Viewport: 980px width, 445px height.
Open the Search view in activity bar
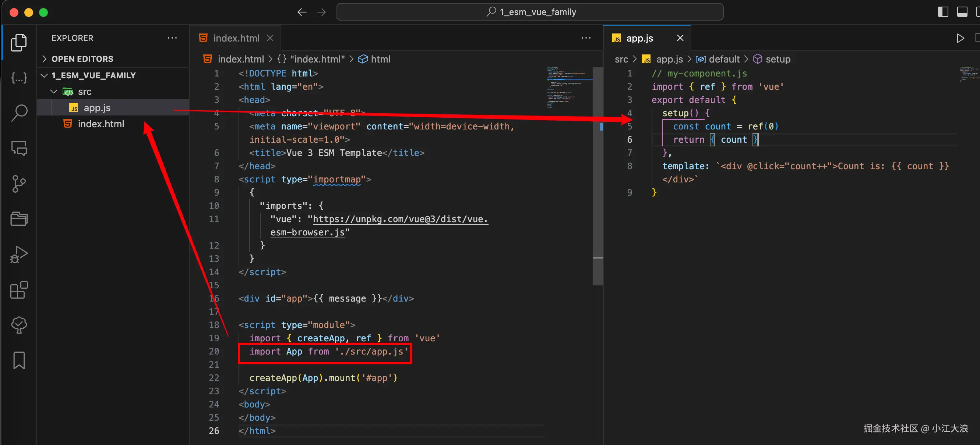[x=19, y=113]
